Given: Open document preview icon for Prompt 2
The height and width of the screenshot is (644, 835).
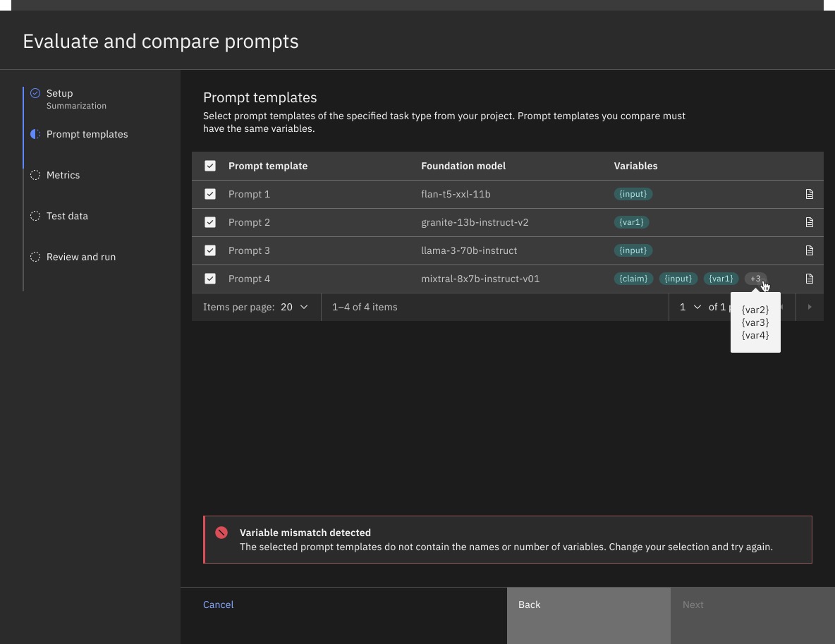Looking at the screenshot, I should pyautogui.click(x=809, y=222).
